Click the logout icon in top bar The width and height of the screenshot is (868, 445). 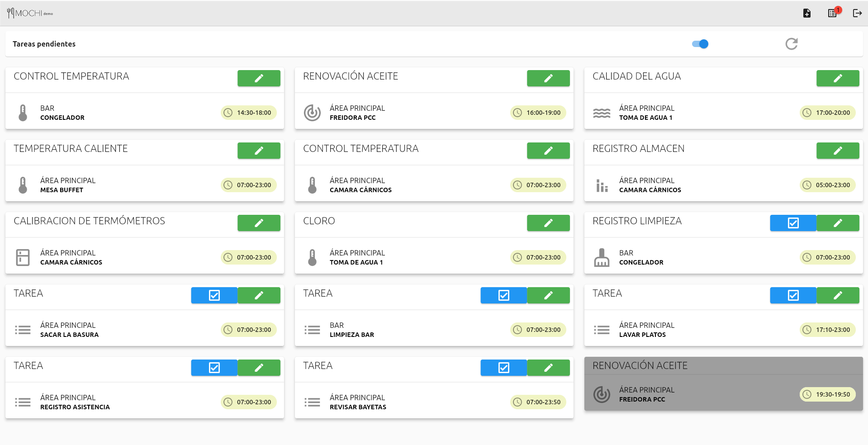857,13
